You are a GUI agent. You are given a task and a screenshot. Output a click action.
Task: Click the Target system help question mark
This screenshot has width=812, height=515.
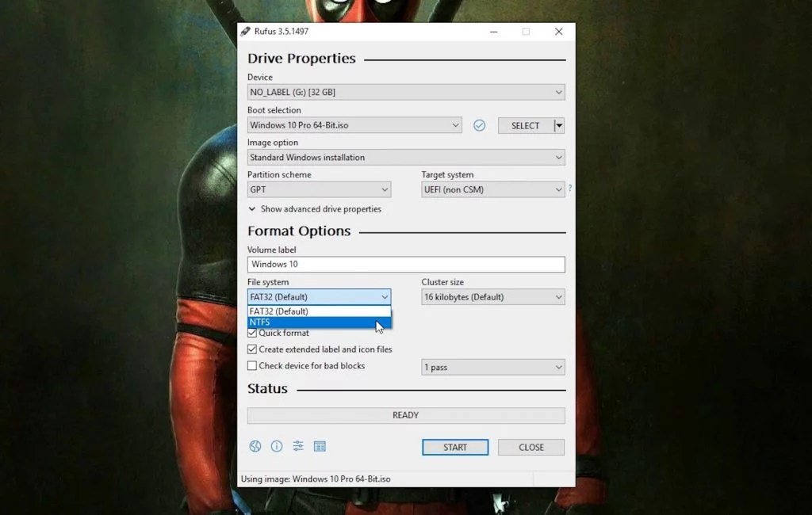pyautogui.click(x=569, y=189)
